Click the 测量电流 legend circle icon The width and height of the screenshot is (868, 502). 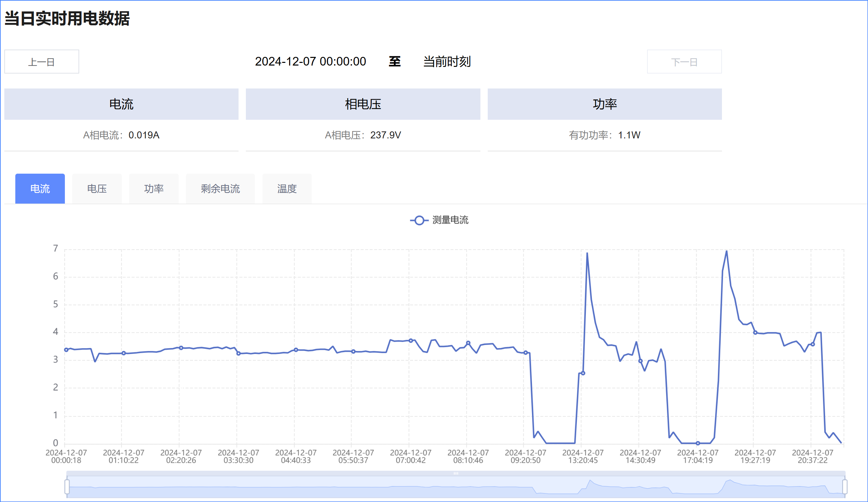419,220
